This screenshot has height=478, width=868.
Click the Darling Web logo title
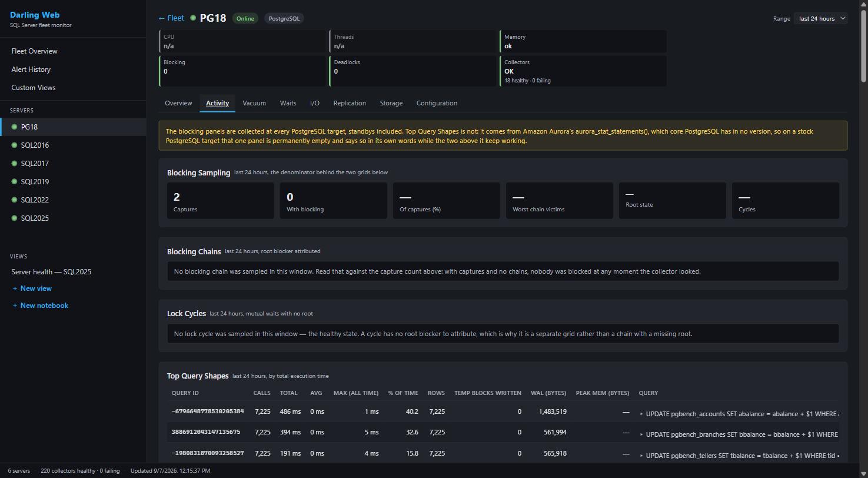[35, 15]
